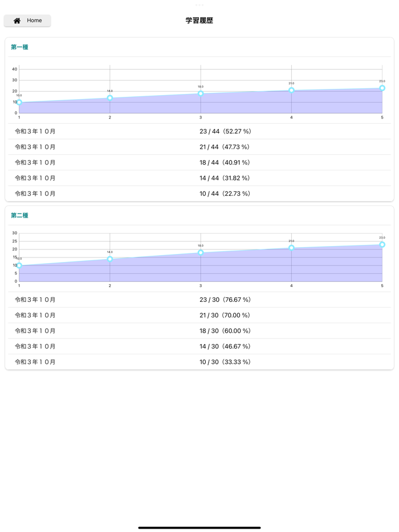Click the score 14 / 44 (31.82 %)
Screen dimensions: 399x532
[225, 178]
